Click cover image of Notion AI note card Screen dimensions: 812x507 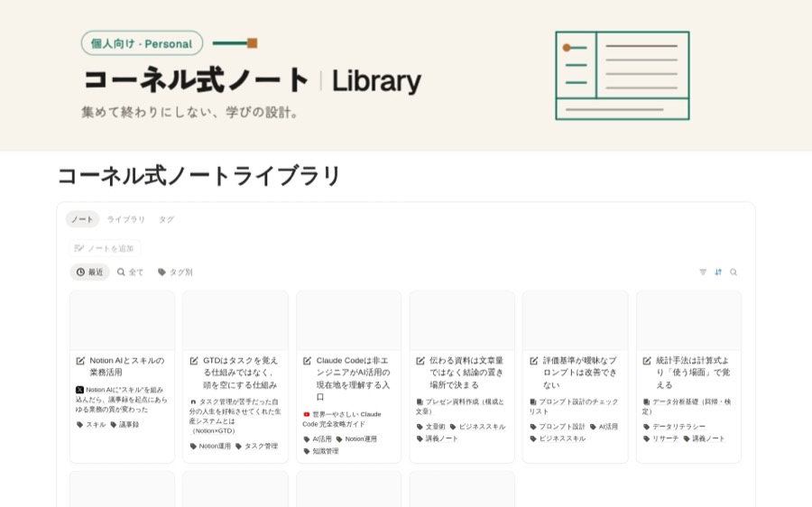(x=122, y=321)
